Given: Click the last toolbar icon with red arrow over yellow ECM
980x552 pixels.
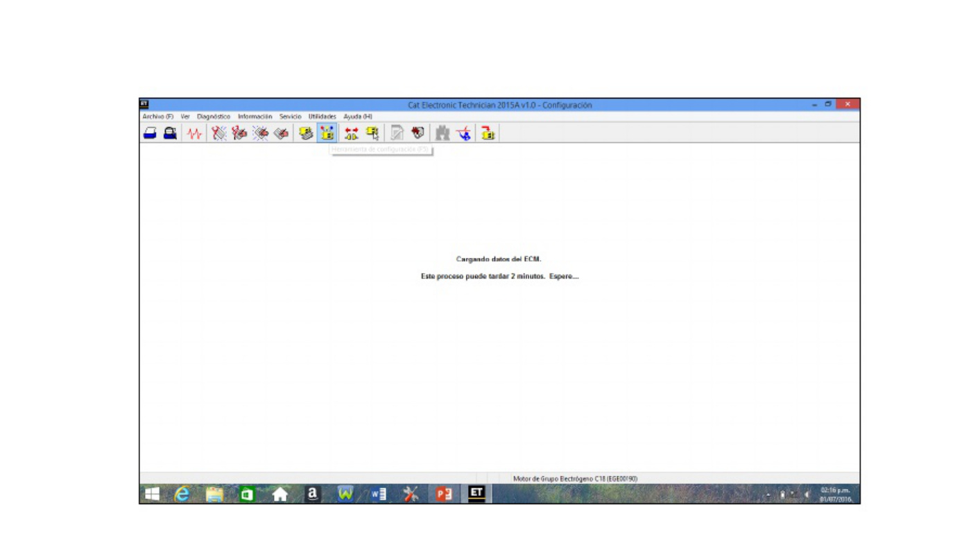Looking at the screenshot, I should click(x=488, y=133).
